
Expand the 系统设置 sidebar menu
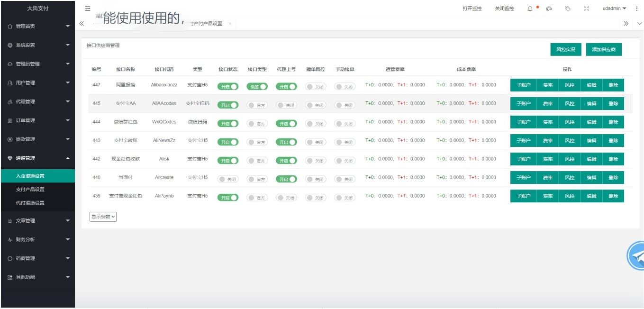[38, 45]
